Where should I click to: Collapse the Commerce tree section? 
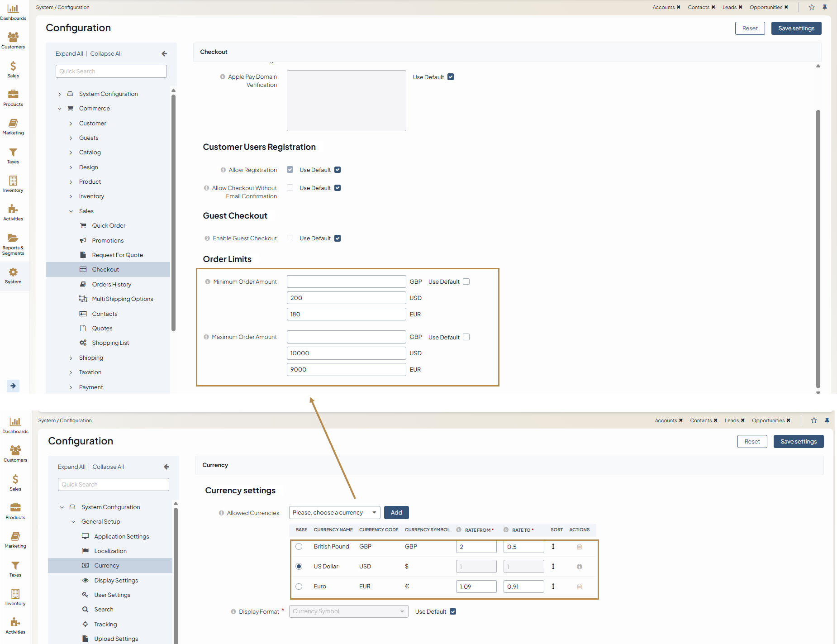pyautogui.click(x=60, y=109)
